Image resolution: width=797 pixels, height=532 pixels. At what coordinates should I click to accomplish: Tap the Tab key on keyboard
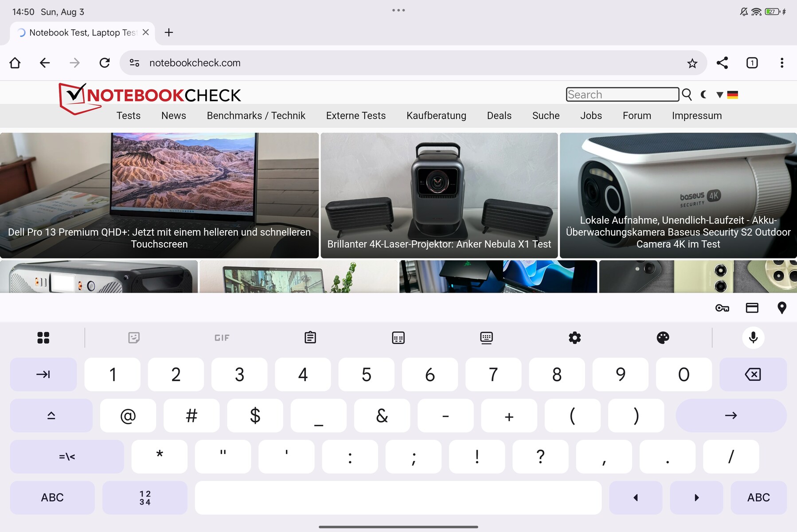[x=43, y=375]
